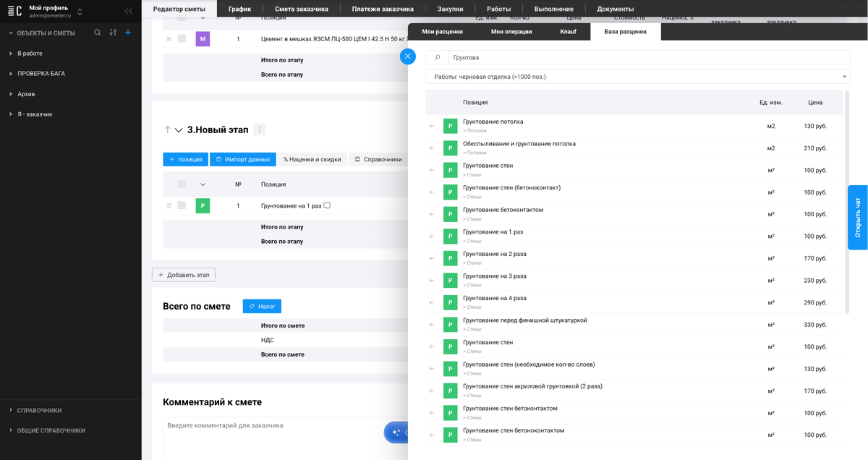868x460 pixels.
Task: Insert Грунтование стен (бетоноконтакт) via arrow
Action: [432, 192]
